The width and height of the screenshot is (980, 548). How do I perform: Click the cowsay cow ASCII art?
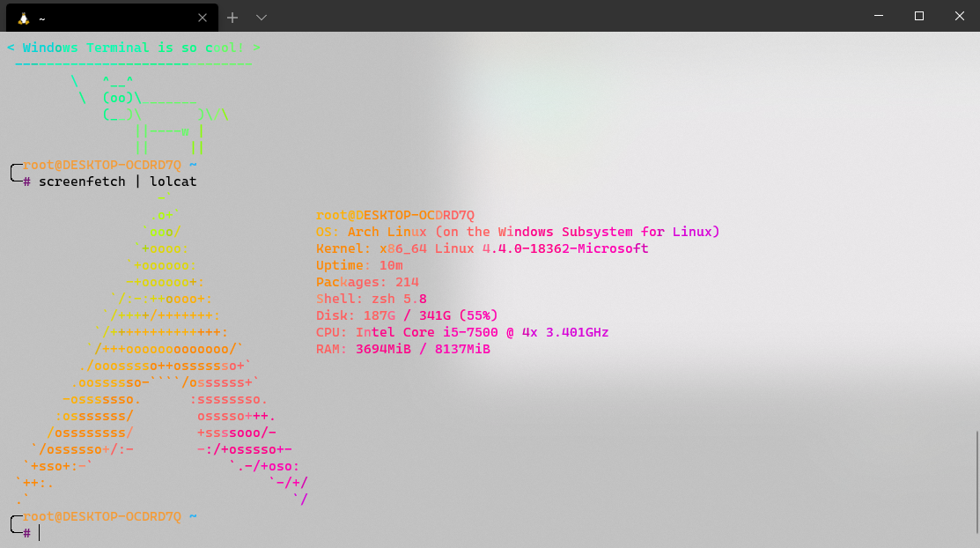pos(150,115)
